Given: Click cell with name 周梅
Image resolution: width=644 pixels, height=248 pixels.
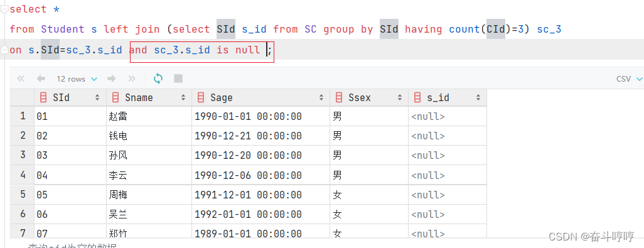Looking at the screenshot, I should (x=149, y=195).
